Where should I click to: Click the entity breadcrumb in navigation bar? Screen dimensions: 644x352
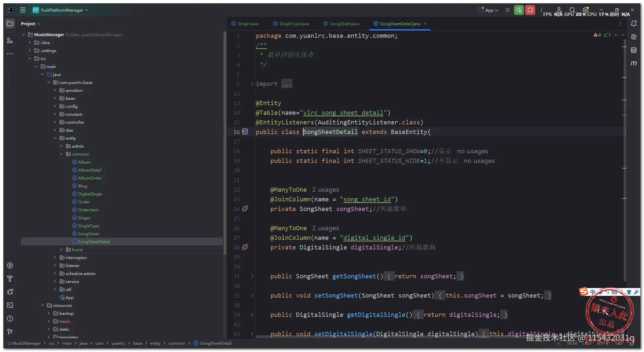pos(155,343)
